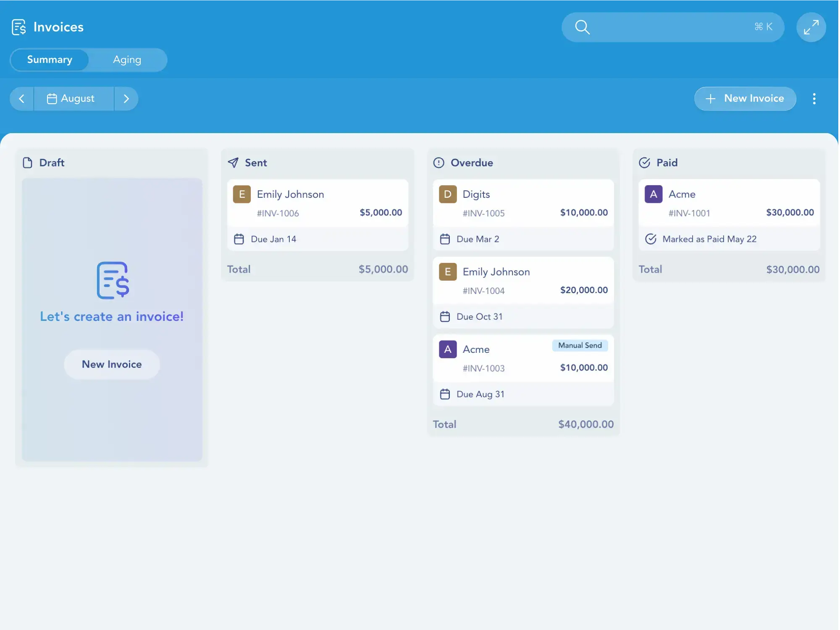Click the E avatar on invoice INV-1006
840x630 pixels.
tap(242, 194)
